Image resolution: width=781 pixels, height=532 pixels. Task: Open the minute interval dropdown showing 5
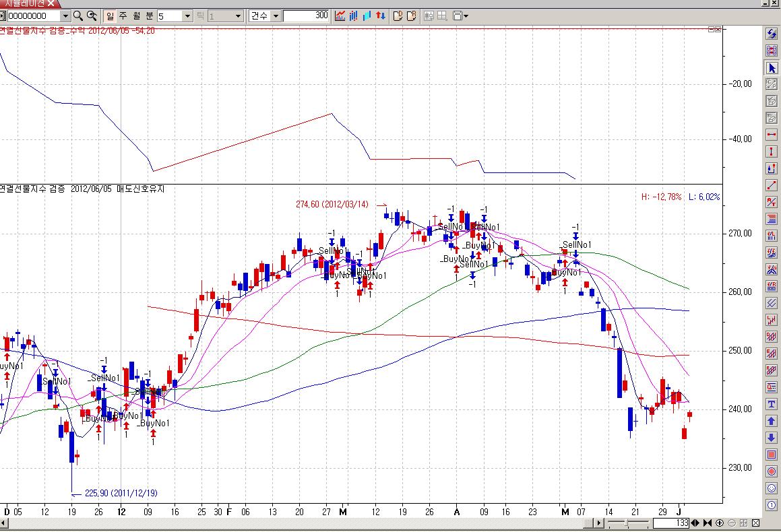pos(187,16)
